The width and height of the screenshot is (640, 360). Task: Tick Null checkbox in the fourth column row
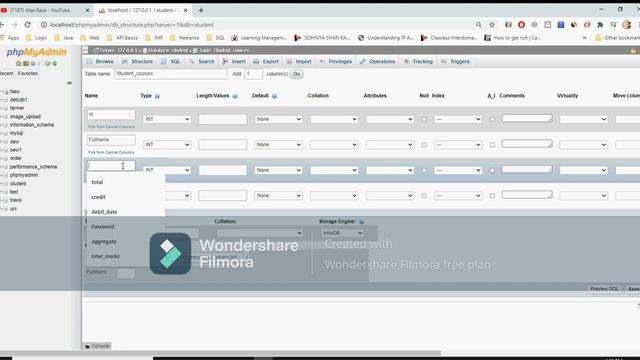(424, 196)
